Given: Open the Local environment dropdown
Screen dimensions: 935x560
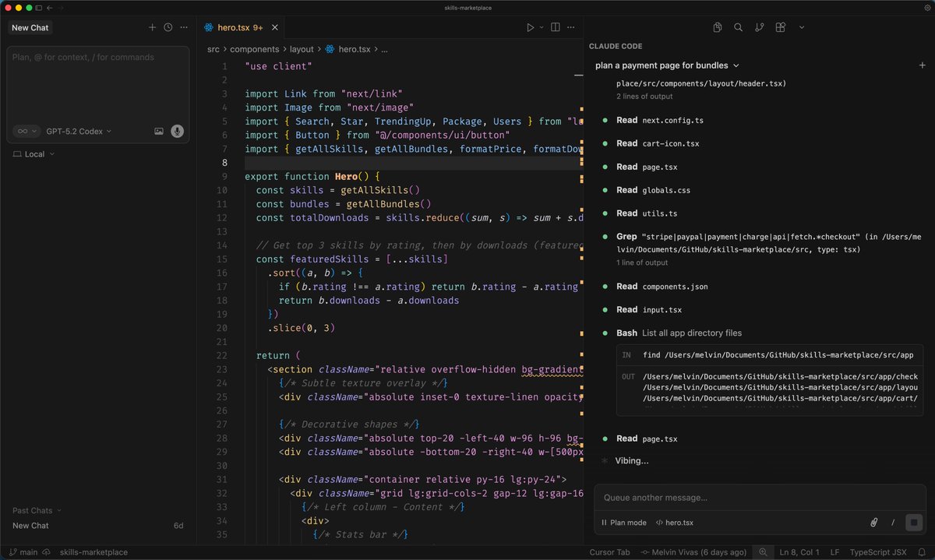Looking at the screenshot, I should click(x=34, y=154).
